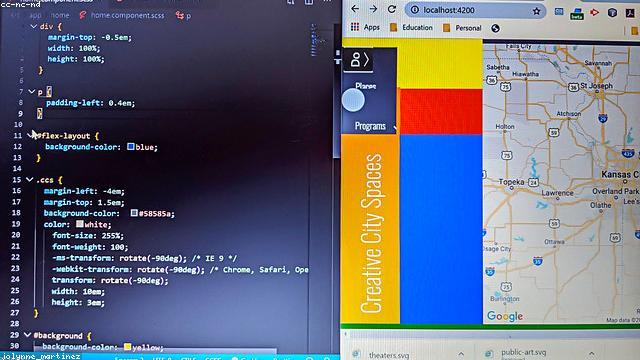
Task: Open options arrow for theaters.svg download
Action: (x=461, y=353)
